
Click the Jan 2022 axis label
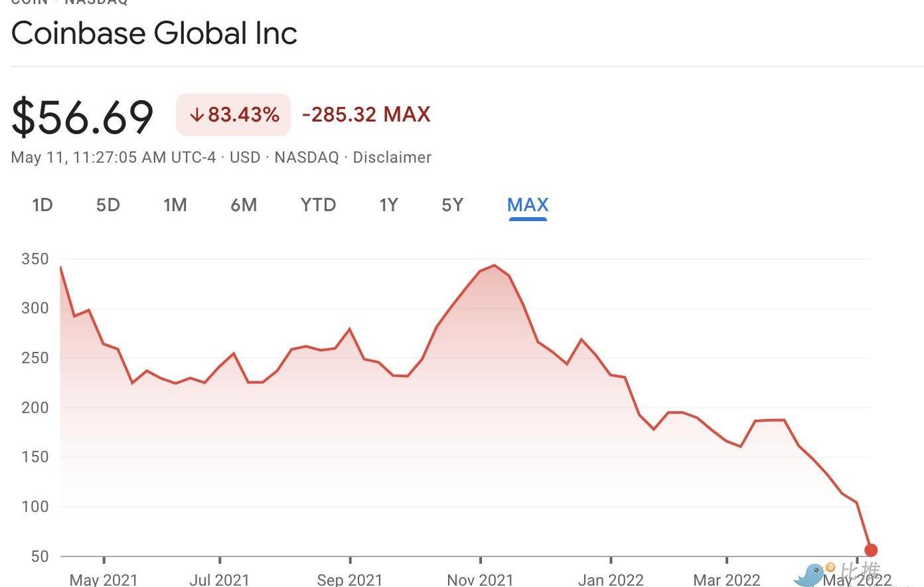click(x=611, y=580)
